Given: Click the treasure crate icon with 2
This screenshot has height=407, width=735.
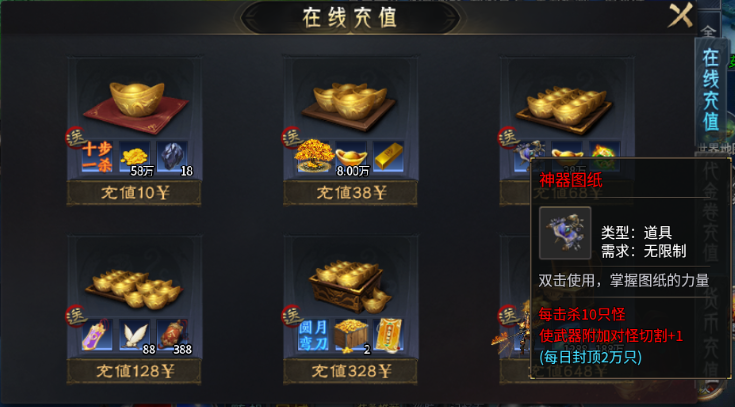Looking at the screenshot, I should (x=351, y=335).
